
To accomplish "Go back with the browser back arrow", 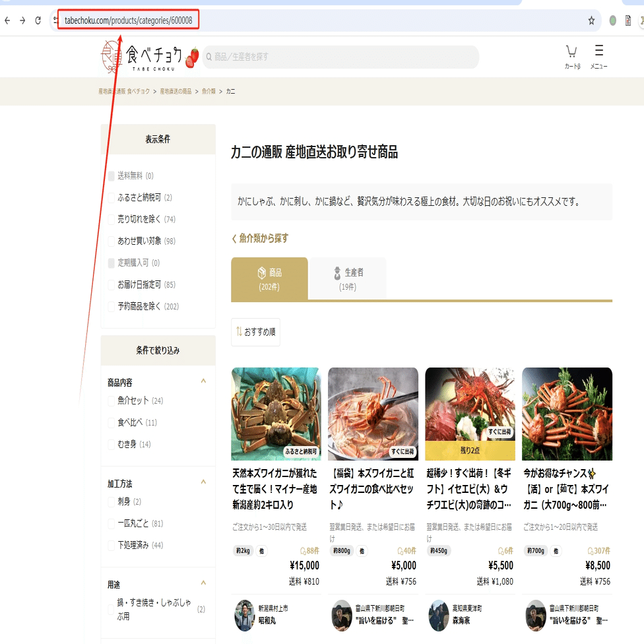I will click(7, 20).
